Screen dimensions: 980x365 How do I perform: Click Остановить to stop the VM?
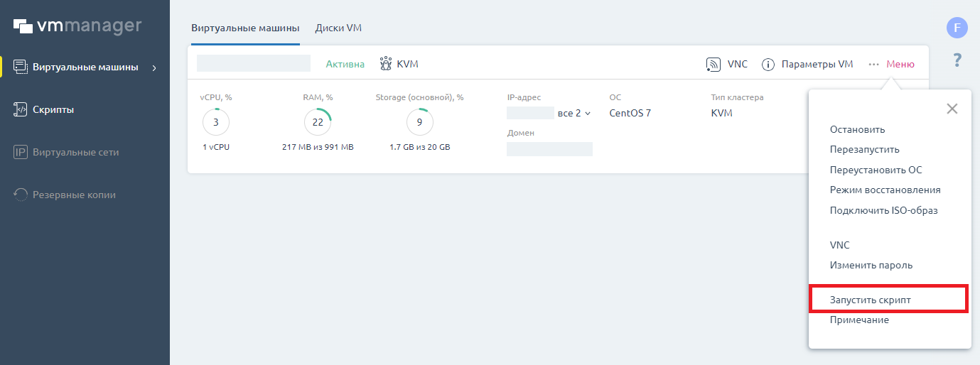(857, 130)
